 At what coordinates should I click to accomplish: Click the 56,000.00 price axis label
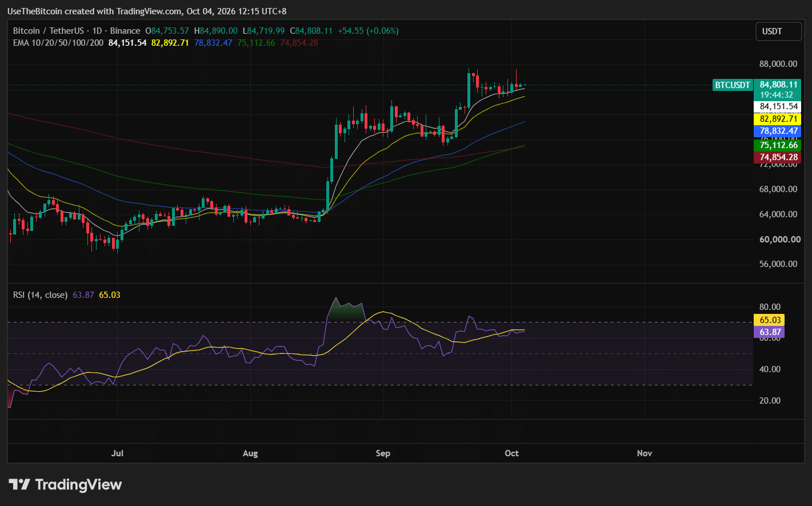coord(778,264)
